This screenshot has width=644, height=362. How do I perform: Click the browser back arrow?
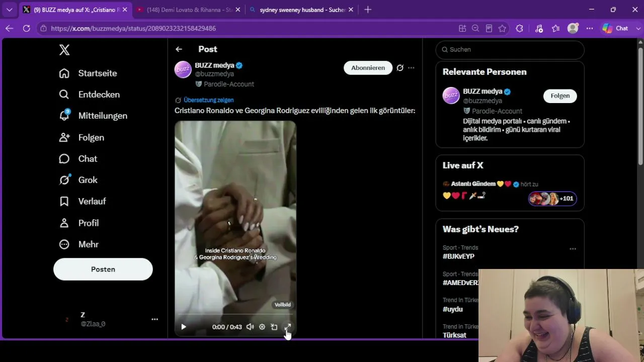pyautogui.click(x=9, y=29)
